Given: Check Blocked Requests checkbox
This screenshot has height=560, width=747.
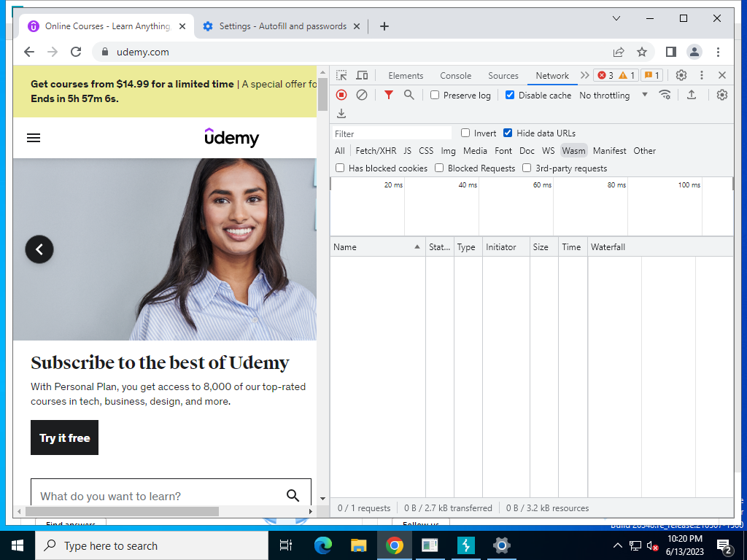Looking at the screenshot, I should point(439,168).
